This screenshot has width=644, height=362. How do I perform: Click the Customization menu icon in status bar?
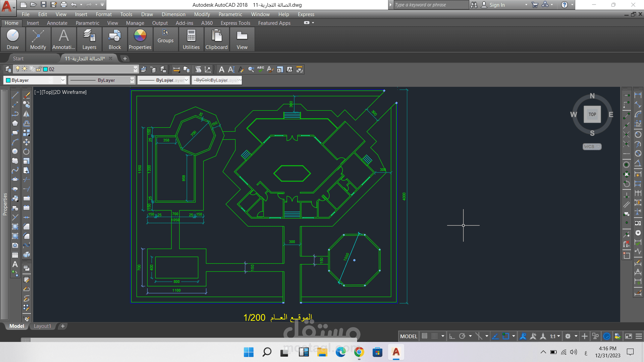click(639, 336)
